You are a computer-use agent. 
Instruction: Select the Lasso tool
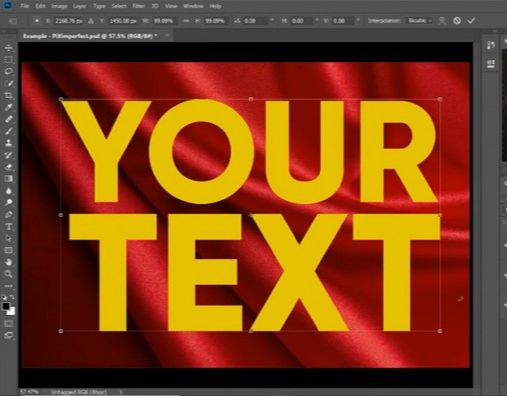click(9, 71)
